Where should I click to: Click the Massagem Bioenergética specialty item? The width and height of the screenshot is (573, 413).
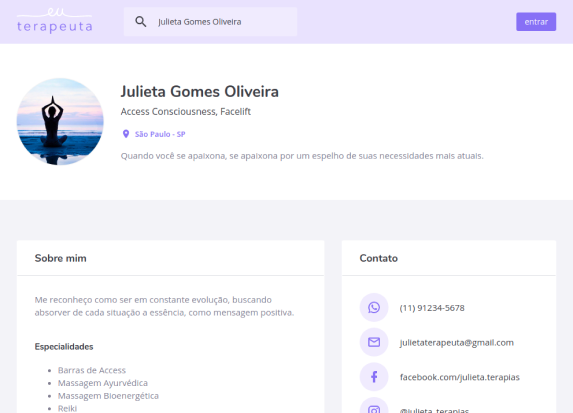click(108, 396)
